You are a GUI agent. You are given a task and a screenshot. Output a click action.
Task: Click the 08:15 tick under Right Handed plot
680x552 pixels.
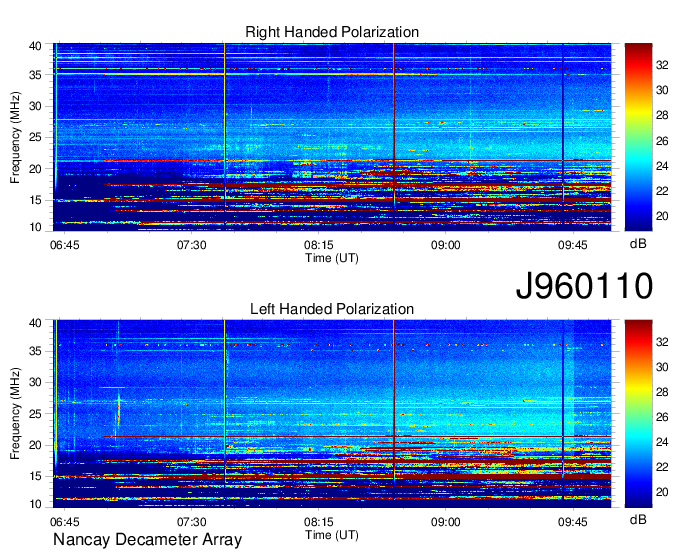coord(319,245)
